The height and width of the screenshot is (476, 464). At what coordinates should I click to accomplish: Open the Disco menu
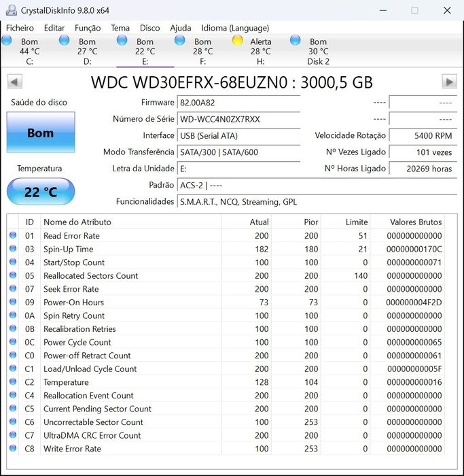click(x=150, y=28)
